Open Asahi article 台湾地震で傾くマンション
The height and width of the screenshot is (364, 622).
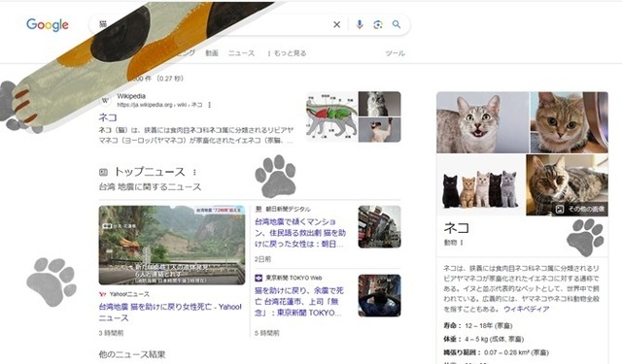(x=300, y=233)
